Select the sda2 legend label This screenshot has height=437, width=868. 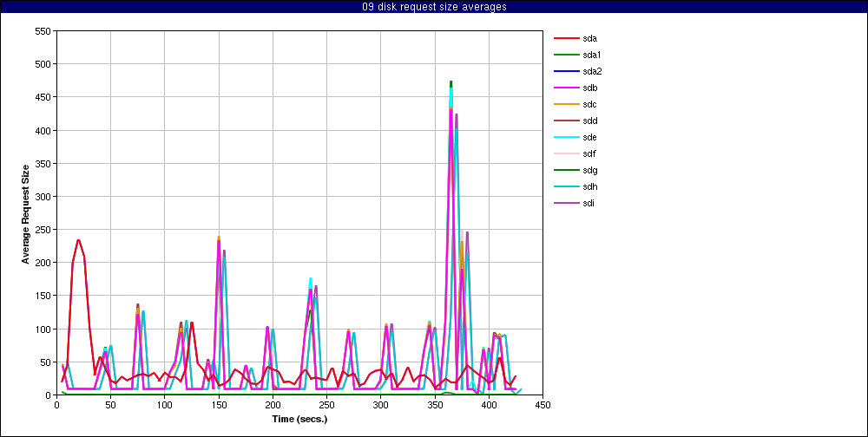pyautogui.click(x=592, y=71)
